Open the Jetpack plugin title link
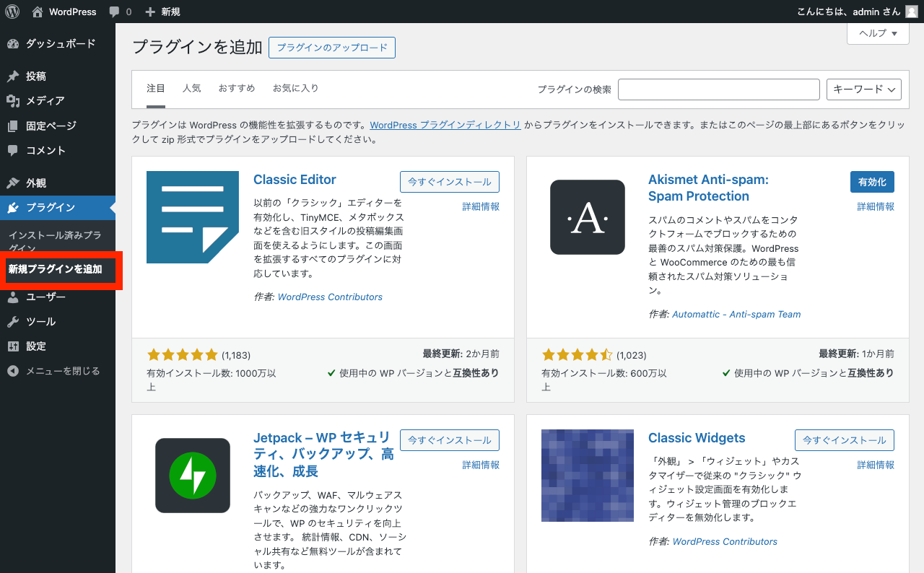The image size is (924, 573). (x=323, y=455)
